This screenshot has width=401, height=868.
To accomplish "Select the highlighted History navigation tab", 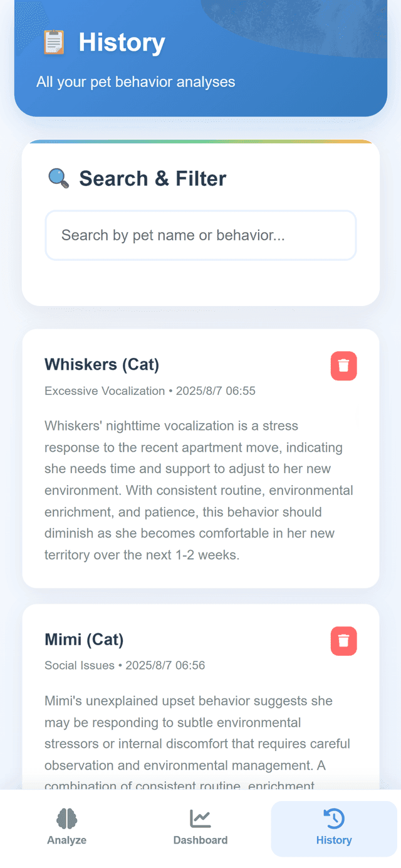I will (333, 829).
